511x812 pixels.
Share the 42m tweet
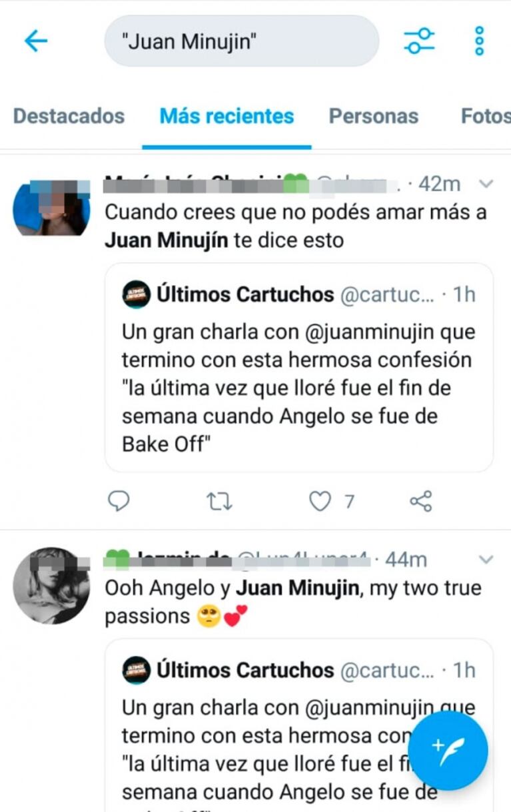click(x=421, y=501)
